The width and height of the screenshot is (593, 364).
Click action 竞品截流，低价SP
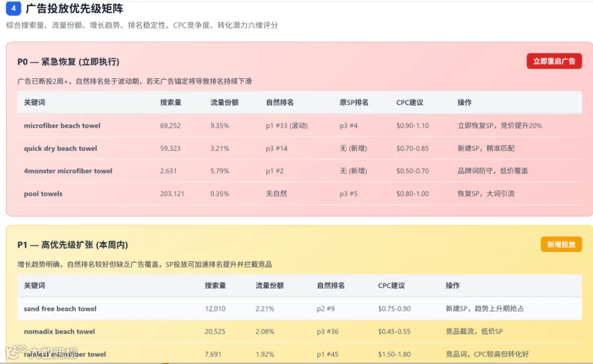[474, 332]
